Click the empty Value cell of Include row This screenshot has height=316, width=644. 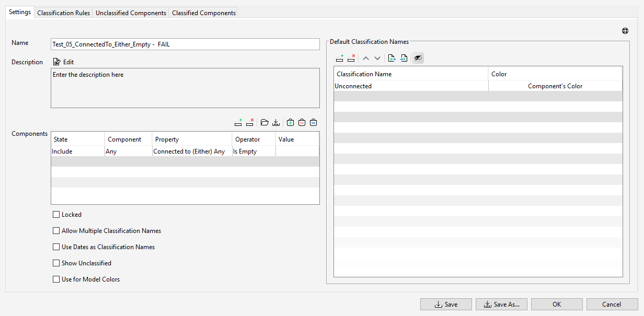(297, 151)
